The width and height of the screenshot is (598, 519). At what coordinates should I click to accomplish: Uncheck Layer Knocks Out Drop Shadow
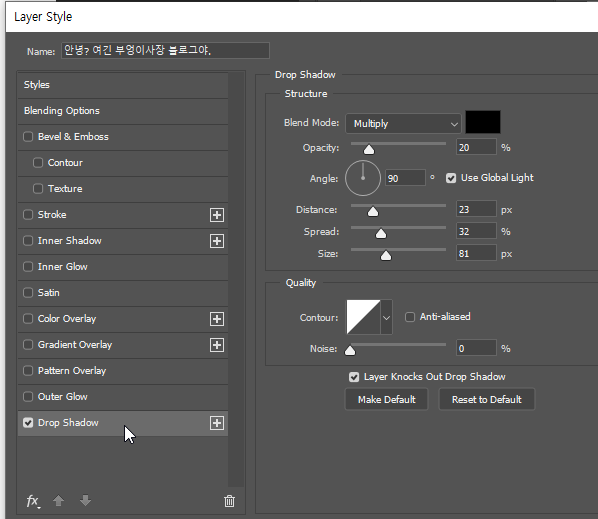click(x=354, y=377)
